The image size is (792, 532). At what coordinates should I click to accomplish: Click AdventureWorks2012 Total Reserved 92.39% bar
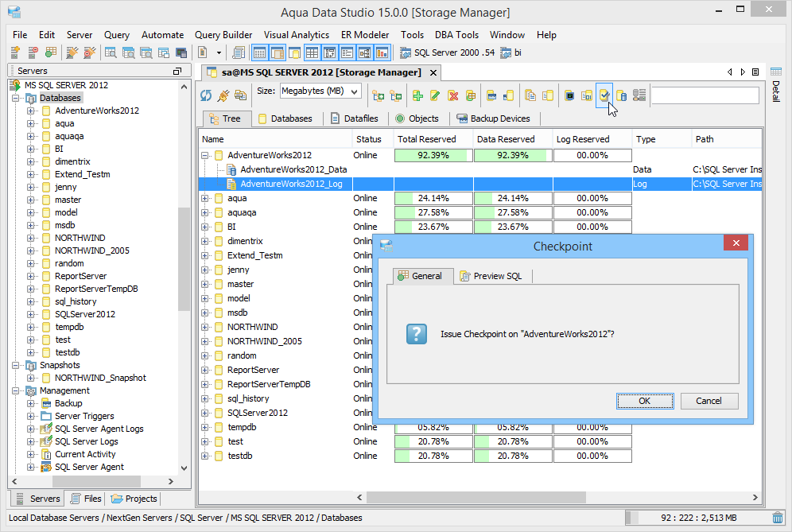point(433,155)
